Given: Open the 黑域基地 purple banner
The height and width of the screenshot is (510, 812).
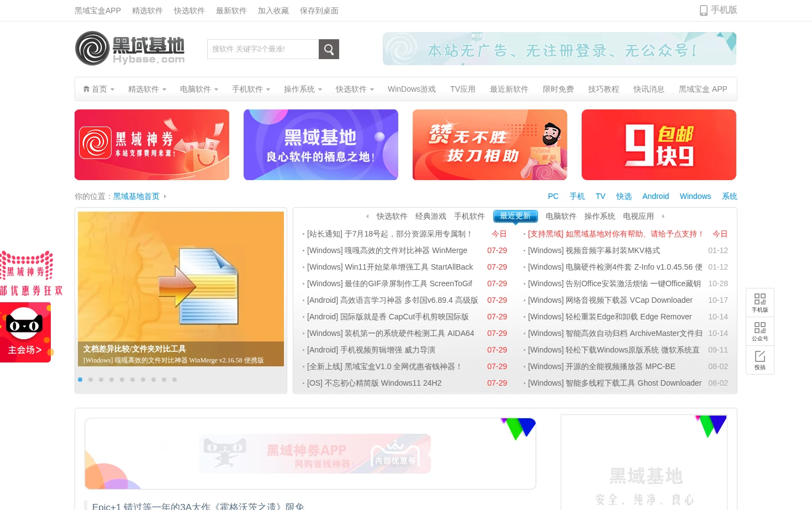Looking at the screenshot, I should (321, 145).
